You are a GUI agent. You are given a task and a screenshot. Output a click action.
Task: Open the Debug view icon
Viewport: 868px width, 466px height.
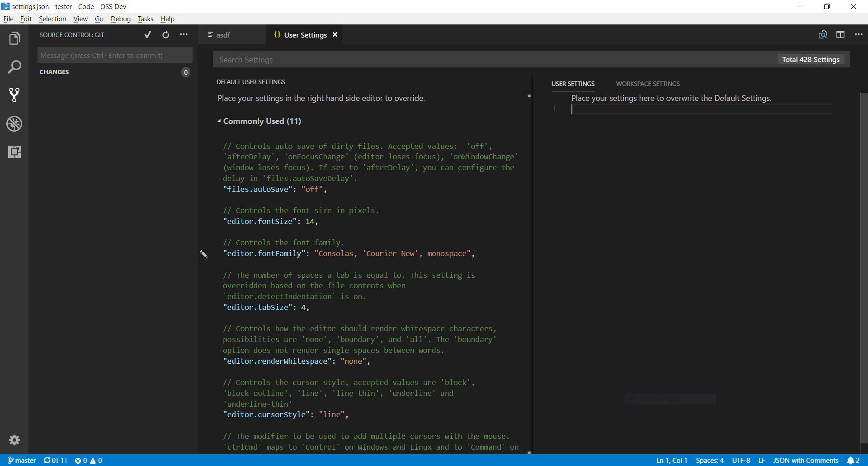tap(14, 124)
